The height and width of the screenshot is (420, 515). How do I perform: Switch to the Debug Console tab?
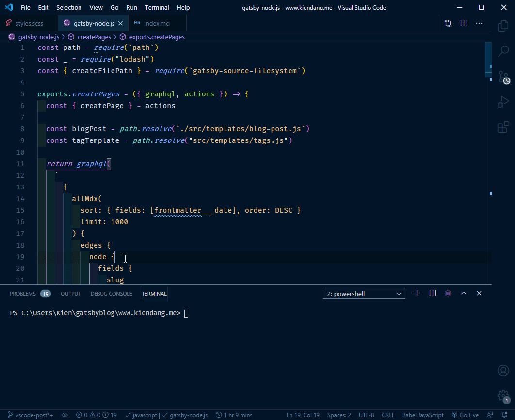(x=112, y=294)
